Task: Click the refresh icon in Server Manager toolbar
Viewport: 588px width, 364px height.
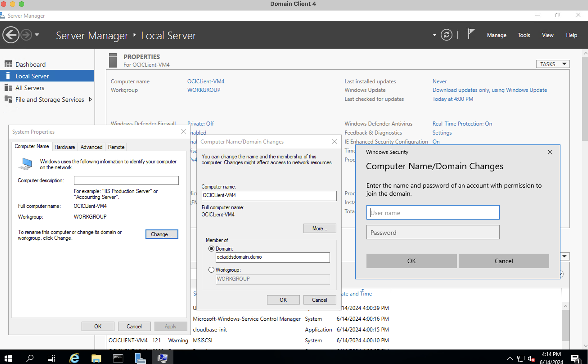Action: (446, 35)
